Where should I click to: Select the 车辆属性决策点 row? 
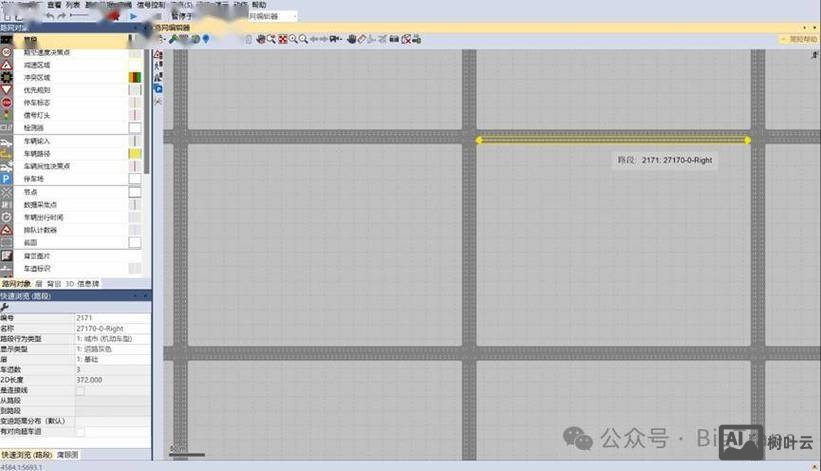[x=71, y=166]
